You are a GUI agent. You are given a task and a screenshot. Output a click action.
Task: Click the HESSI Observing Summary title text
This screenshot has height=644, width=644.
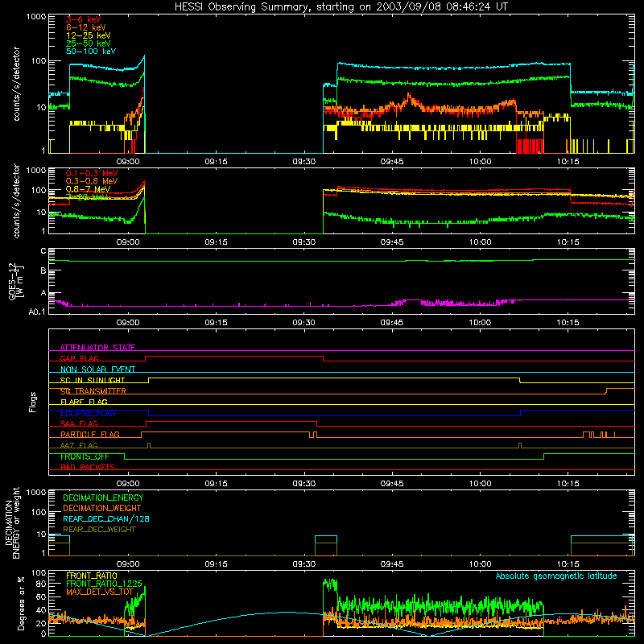pyautogui.click(x=341, y=7)
